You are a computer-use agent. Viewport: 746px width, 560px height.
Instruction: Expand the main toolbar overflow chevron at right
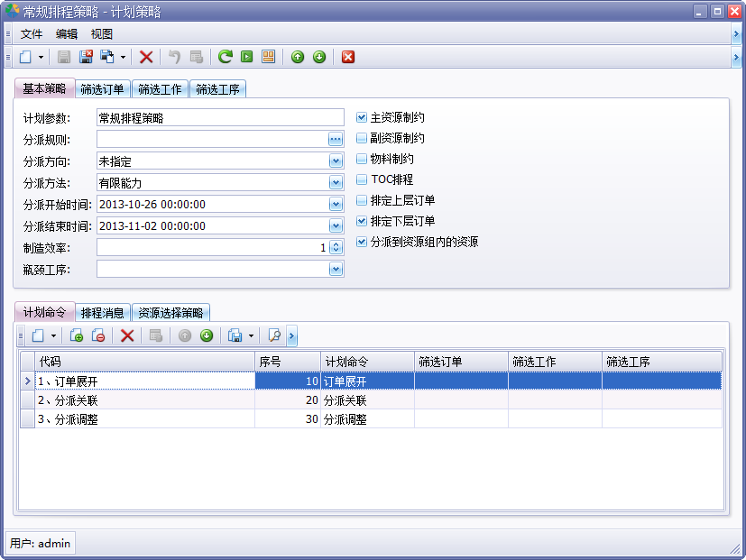tap(736, 57)
